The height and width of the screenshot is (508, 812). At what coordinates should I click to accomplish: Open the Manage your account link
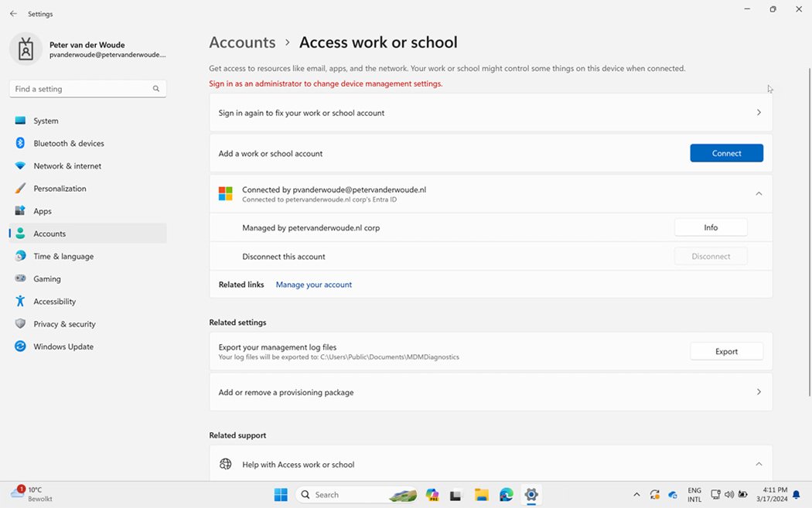click(x=313, y=284)
